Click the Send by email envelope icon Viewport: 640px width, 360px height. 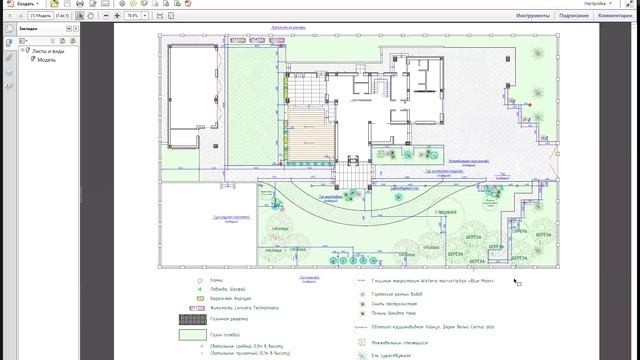[105, 4]
